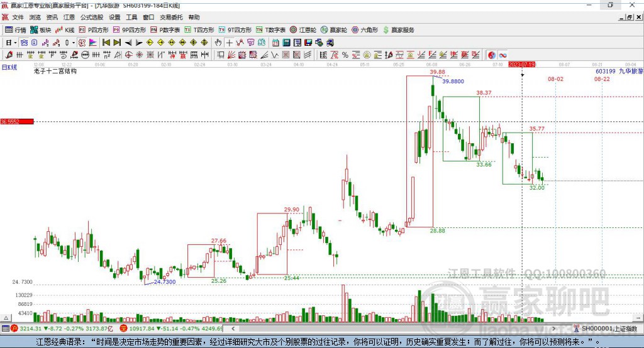
Task: Select the percent (%) retracement tool
Action: (345, 55)
